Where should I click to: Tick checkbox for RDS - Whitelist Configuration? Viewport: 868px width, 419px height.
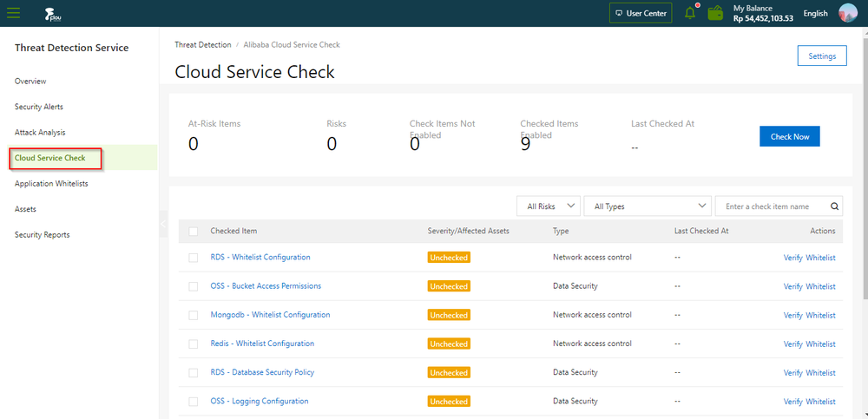coord(194,258)
